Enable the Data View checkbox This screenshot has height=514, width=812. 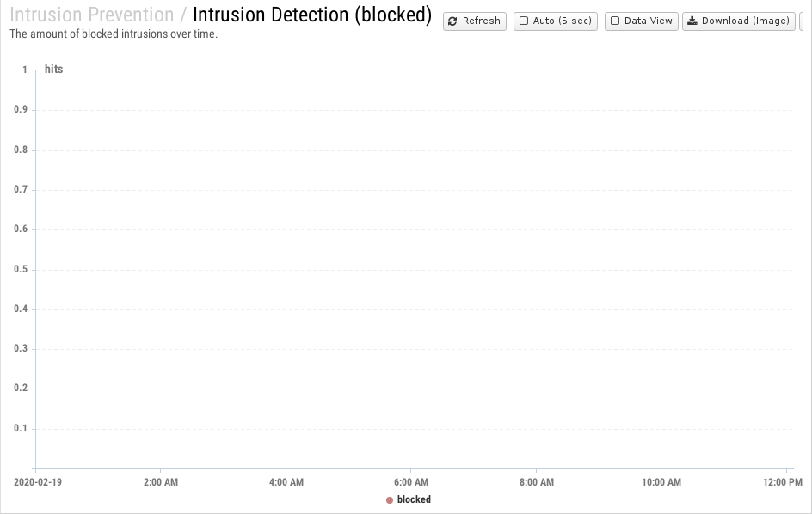[615, 21]
